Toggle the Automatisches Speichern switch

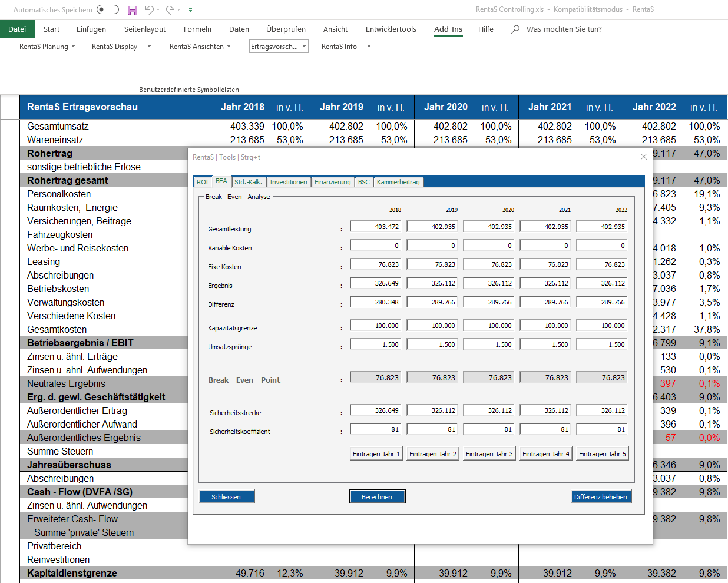(108, 9)
